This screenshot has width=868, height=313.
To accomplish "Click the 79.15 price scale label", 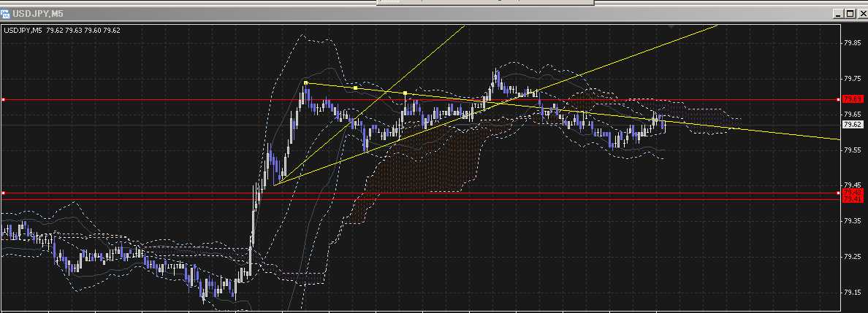I will coord(850,292).
